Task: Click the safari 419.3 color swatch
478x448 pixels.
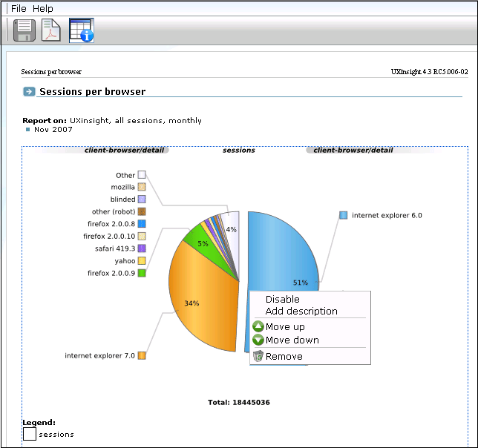Action: tap(142, 248)
